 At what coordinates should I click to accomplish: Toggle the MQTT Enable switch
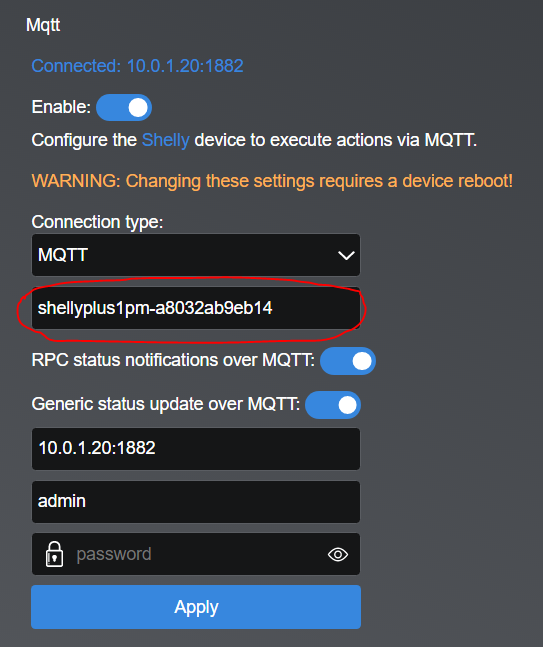pyautogui.click(x=124, y=108)
